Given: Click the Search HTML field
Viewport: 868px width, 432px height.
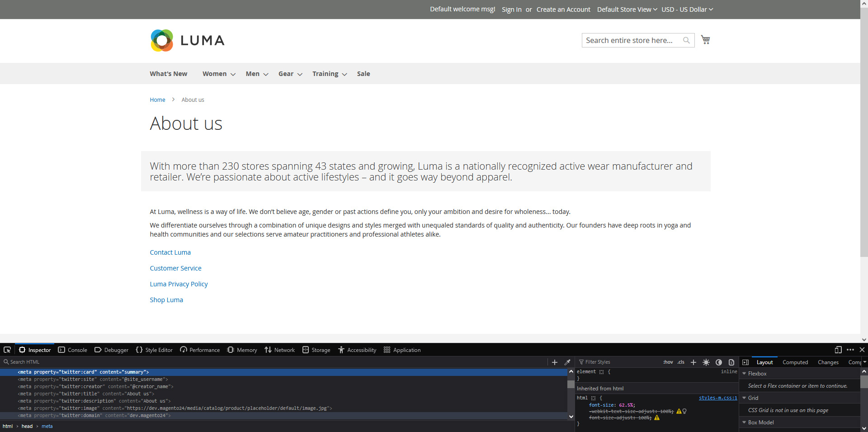Looking at the screenshot, I should pyautogui.click(x=274, y=362).
